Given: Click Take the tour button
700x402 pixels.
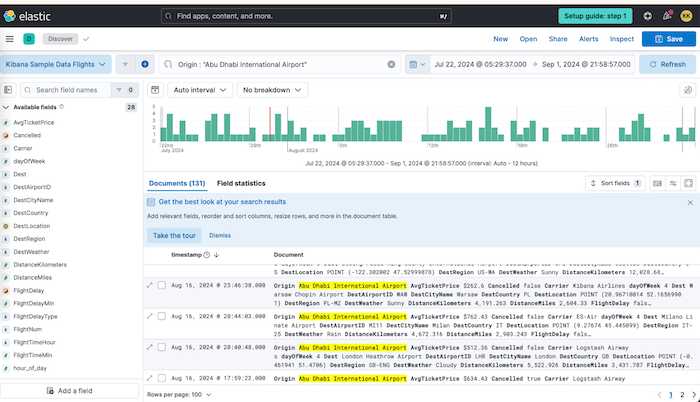Looking at the screenshot, I should 174,235.
